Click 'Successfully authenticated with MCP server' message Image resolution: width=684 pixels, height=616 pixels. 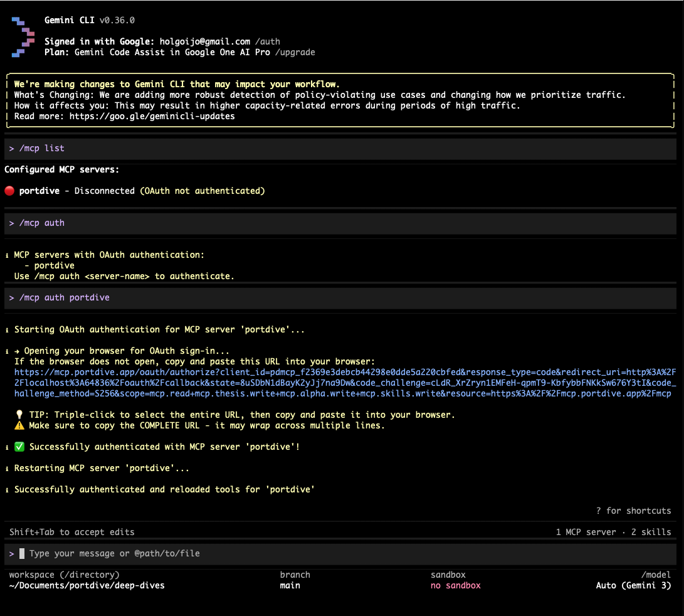[164, 447]
